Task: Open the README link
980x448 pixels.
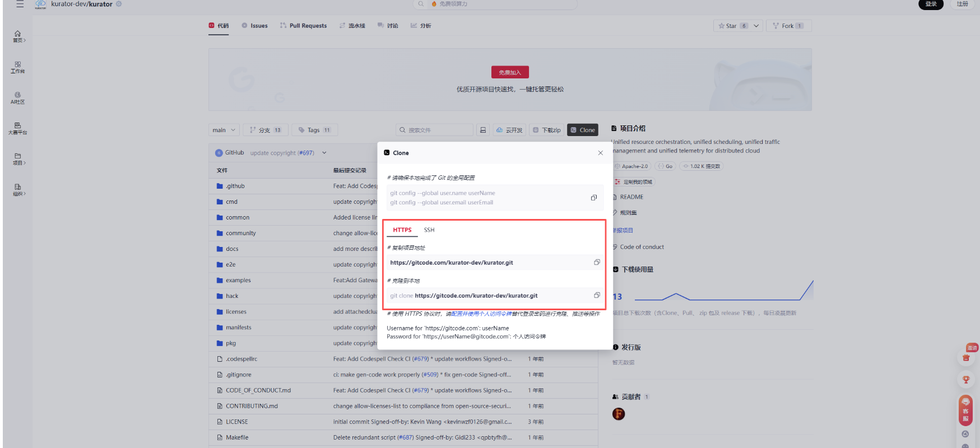Action: (631, 197)
